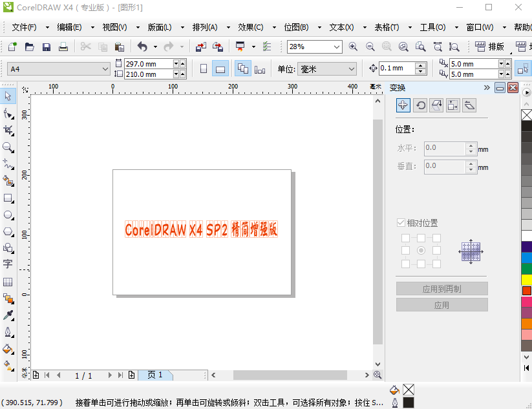The image size is (532, 409).
Task: Check the top-left anchor box
Action: pyautogui.click(x=405, y=238)
